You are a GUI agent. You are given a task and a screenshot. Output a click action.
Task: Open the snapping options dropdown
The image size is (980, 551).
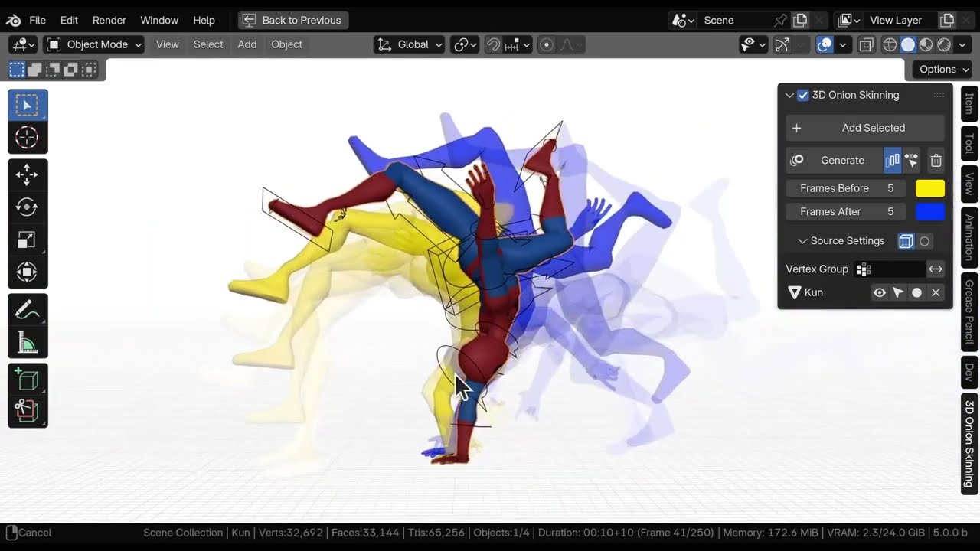[518, 45]
